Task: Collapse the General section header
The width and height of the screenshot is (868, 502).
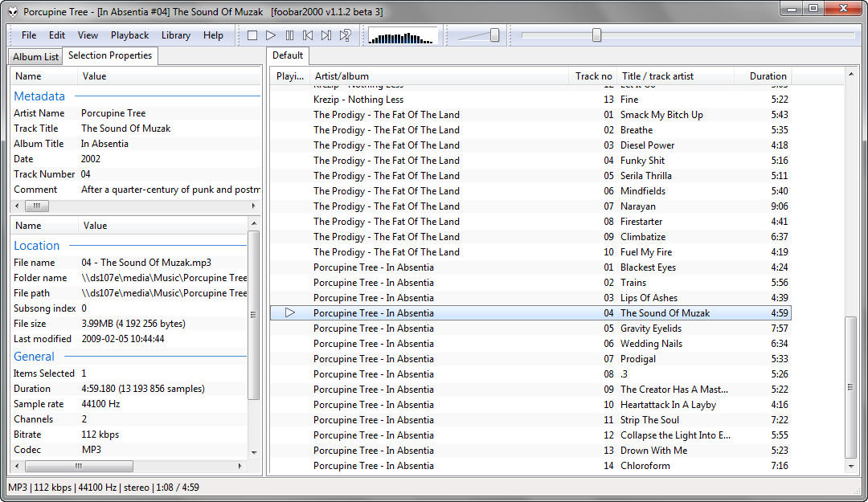Action: point(34,357)
